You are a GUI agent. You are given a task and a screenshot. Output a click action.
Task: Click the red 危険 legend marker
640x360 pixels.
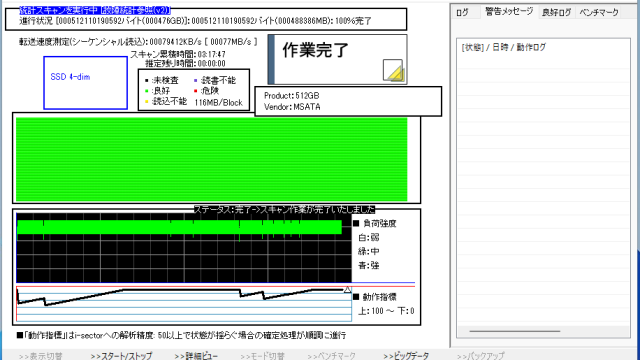pos(196,91)
